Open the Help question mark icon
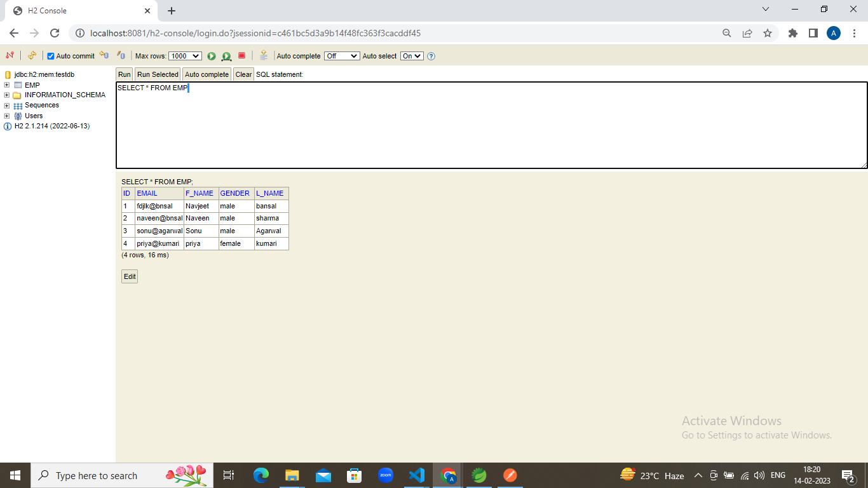Image resolution: width=868 pixels, height=488 pixels. 431,56
